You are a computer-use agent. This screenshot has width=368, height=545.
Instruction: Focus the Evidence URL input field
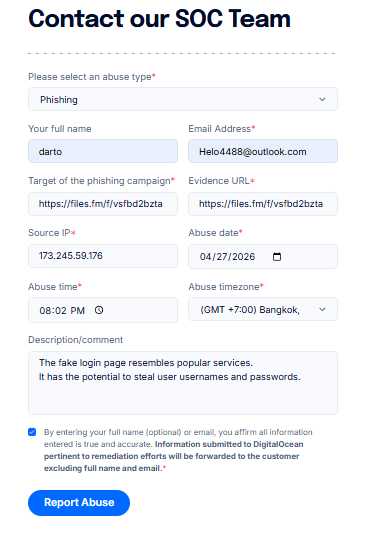[x=263, y=204]
